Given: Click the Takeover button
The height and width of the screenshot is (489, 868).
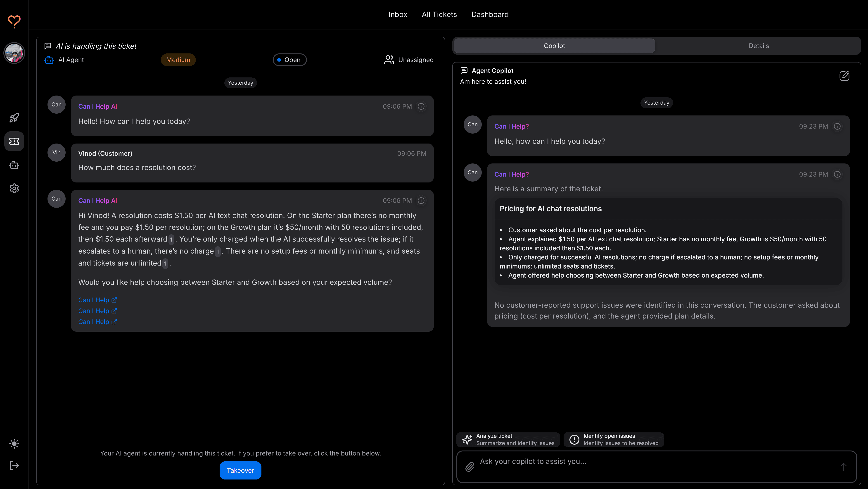Looking at the screenshot, I should (240, 470).
